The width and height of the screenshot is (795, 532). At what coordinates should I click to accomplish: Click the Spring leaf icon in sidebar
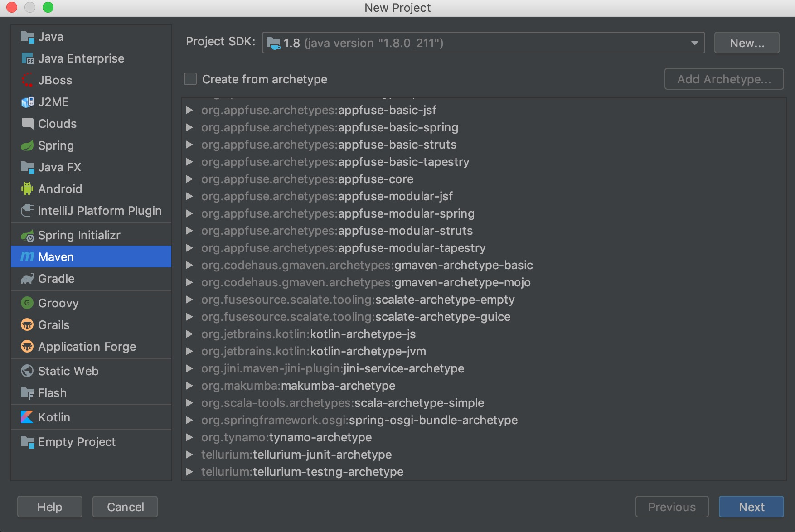click(27, 145)
